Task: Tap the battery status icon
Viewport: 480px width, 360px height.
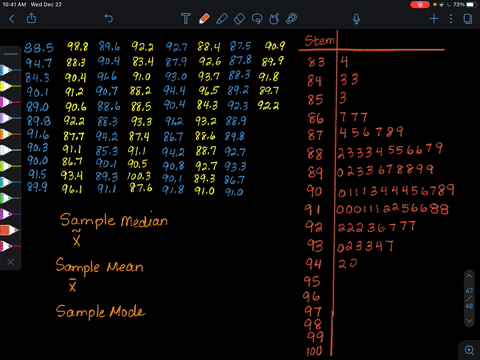Action: click(471, 5)
